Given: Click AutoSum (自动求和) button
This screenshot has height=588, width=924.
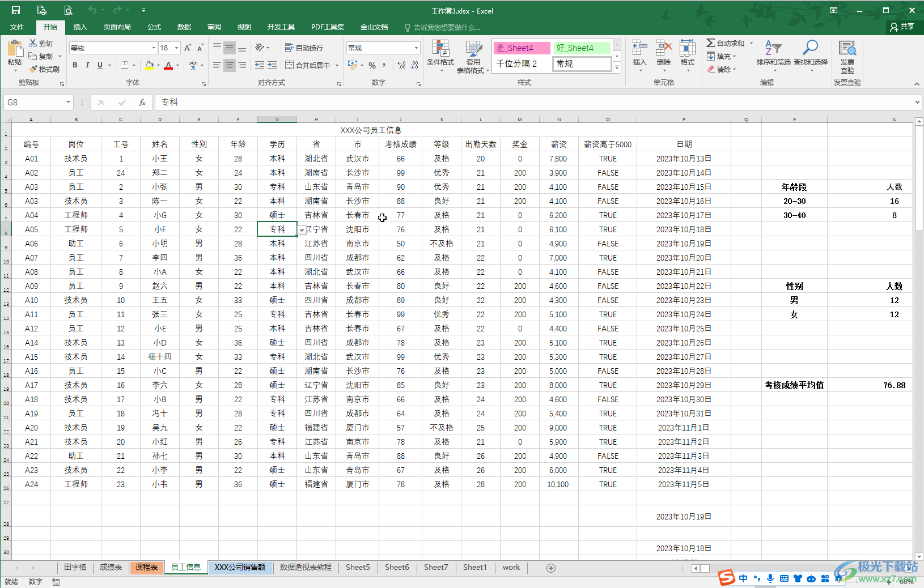Looking at the screenshot, I should tap(726, 43).
